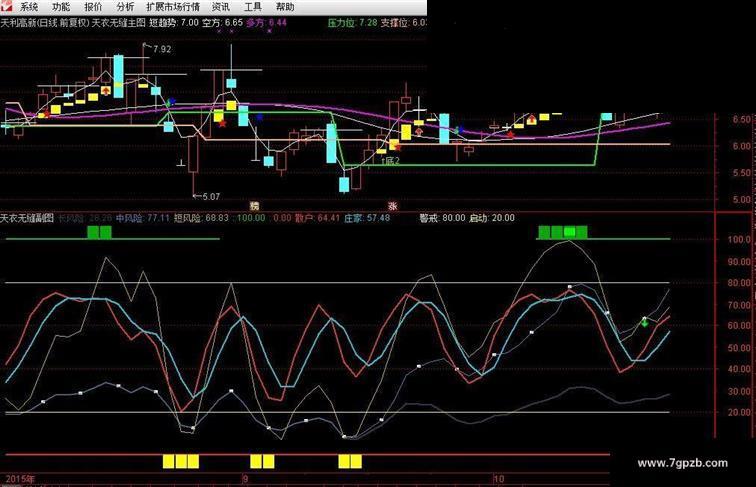Click the 5.00 price axis label
Image resolution: width=756 pixels, height=487 pixels.
[x=741, y=199]
